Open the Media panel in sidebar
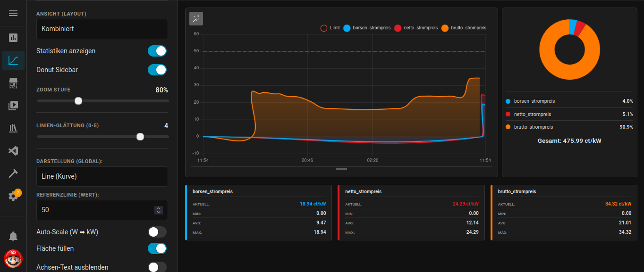Viewport: 644px width, 272px height. [13, 106]
